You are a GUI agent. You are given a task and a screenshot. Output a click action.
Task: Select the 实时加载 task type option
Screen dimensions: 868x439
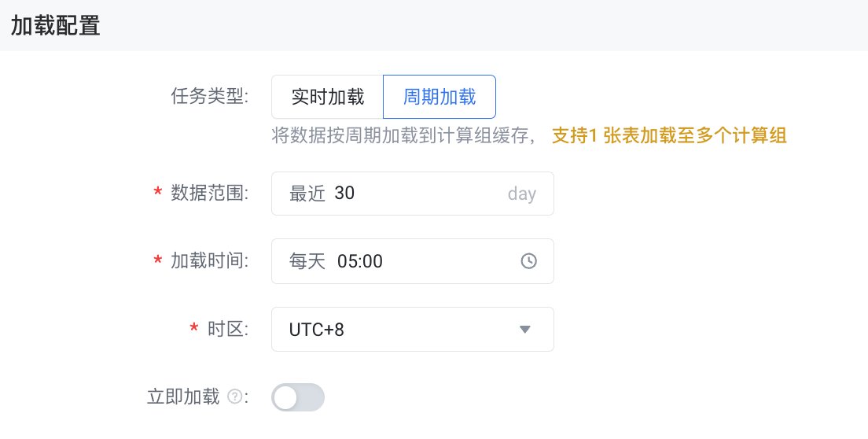coord(328,97)
